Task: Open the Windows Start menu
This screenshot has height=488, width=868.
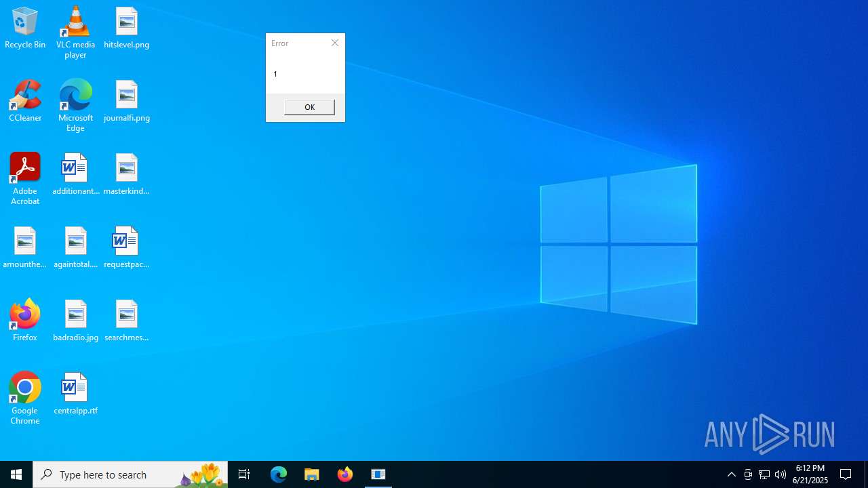Action: [16, 474]
